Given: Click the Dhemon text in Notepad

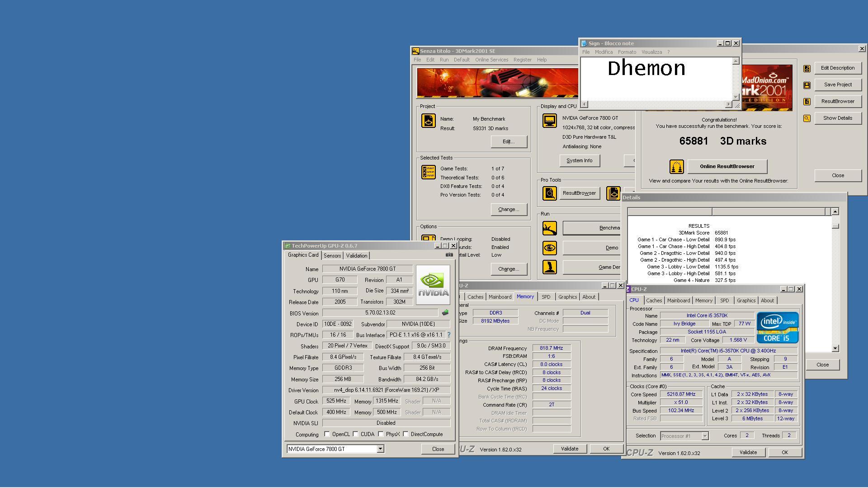Looking at the screenshot, I should [x=646, y=69].
